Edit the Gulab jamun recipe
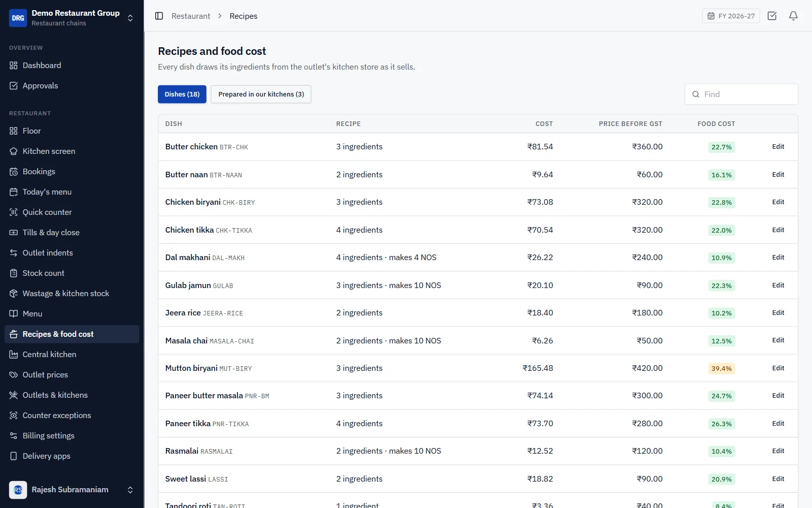 pyautogui.click(x=778, y=285)
